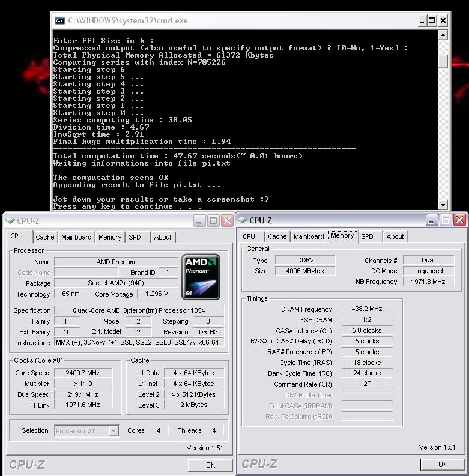Click OK in the right CPU-Z window
Image resolution: width=469 pixels, height=476 pixels.
pyautogui.click(x=443, y=464)
